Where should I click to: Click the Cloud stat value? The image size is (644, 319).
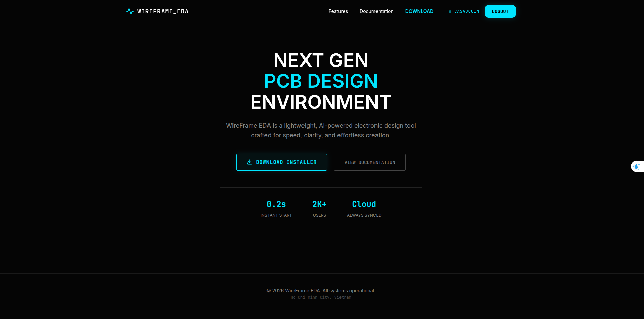coord(364,204)
